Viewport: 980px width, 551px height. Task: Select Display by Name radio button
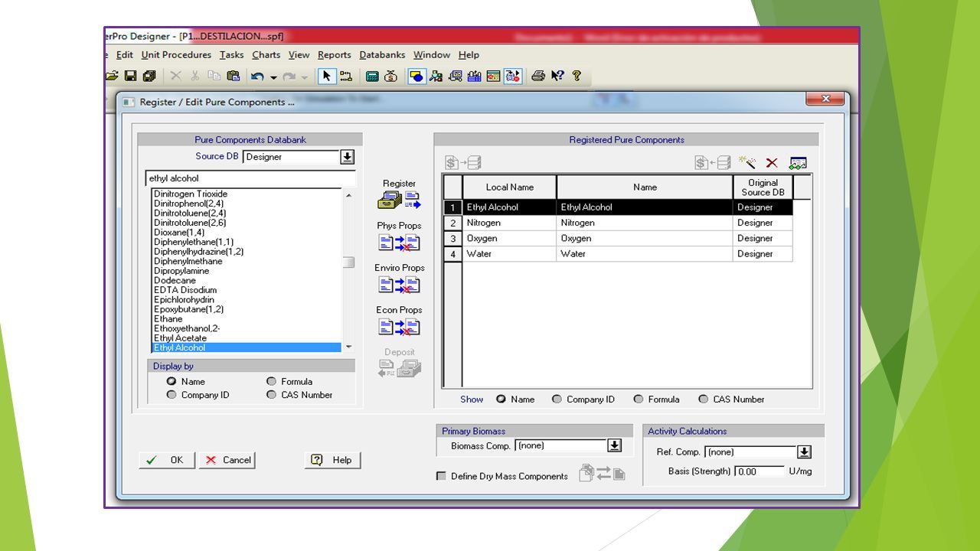[x=171, y=381]
